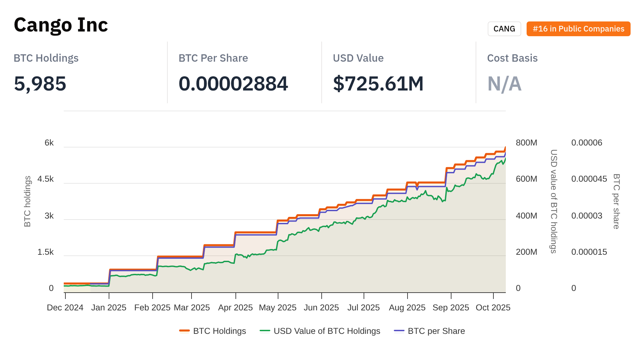Click the Cost Basis N/A value
644x362 pixels.
pos(504,83)
